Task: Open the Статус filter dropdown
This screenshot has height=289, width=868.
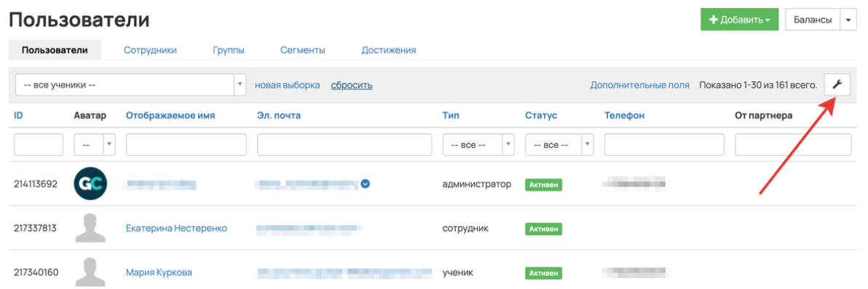Action: point(559,145)
